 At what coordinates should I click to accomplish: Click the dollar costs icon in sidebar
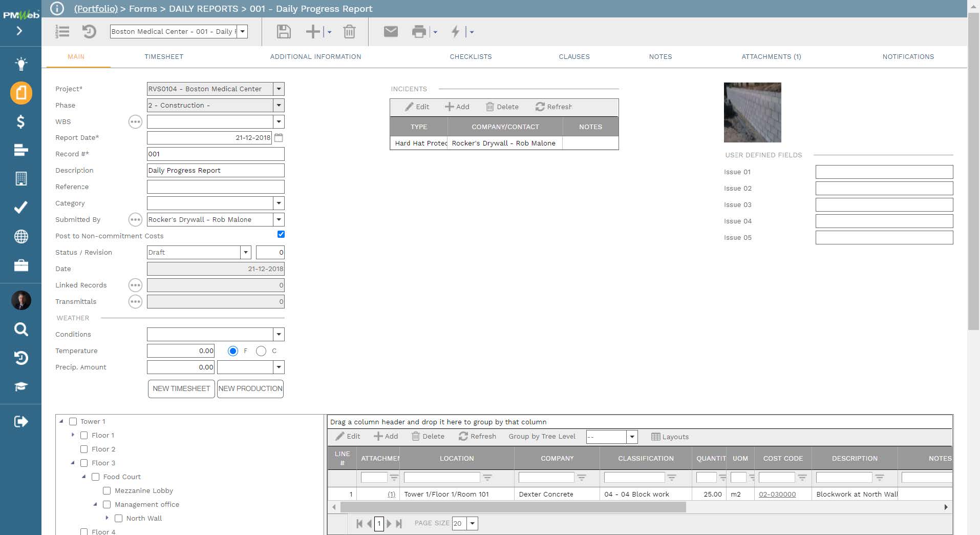(x=20, y=121)
